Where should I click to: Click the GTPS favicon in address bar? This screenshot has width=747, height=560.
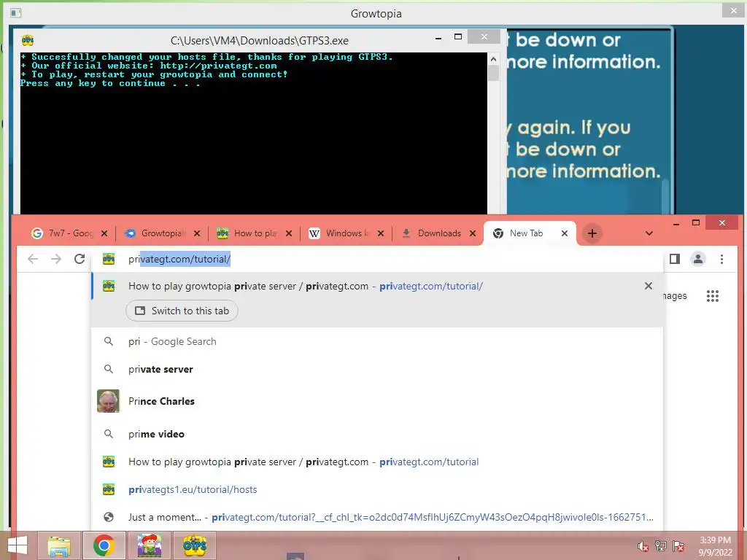pos(109,259)
